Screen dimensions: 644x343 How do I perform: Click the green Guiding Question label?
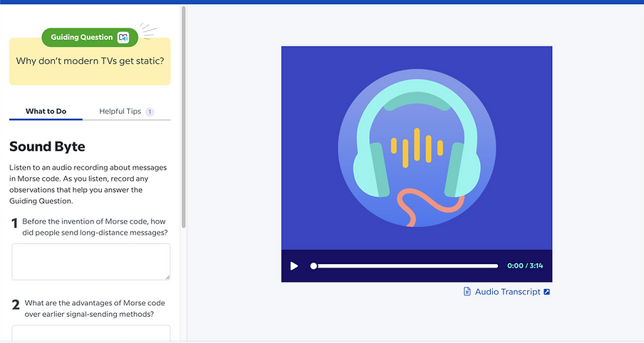pos(82,37)
